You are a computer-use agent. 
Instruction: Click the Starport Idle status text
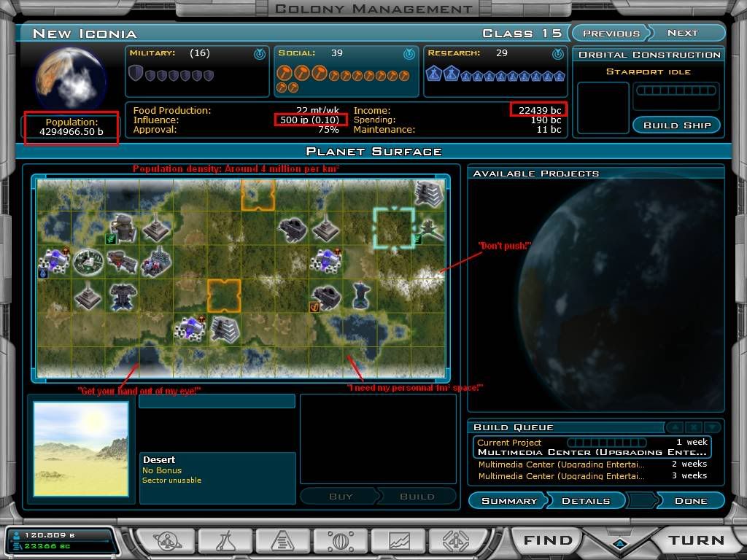click(x=649, y=72)
